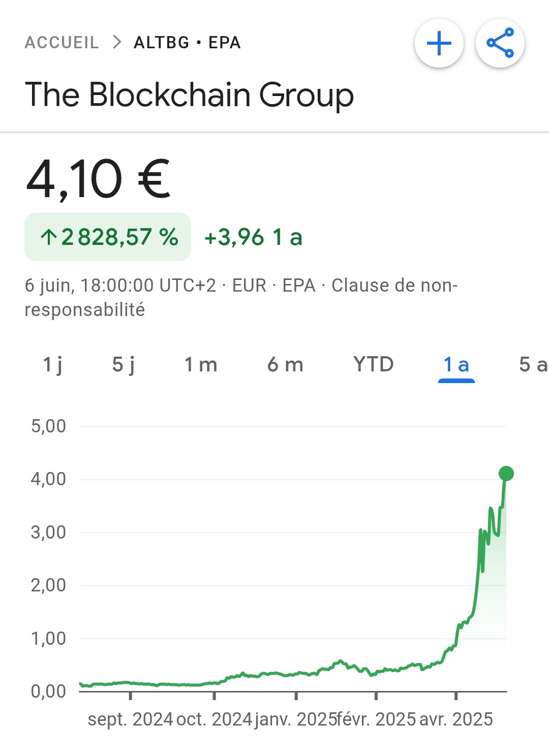
Task: Click the +3,96 1 a change value
Action: [253, 237]
